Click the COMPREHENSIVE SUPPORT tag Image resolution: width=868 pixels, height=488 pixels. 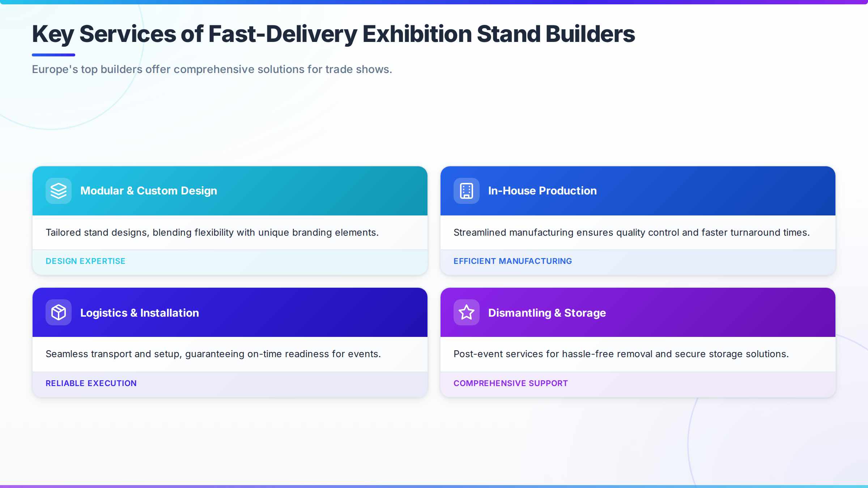[511, 383]
